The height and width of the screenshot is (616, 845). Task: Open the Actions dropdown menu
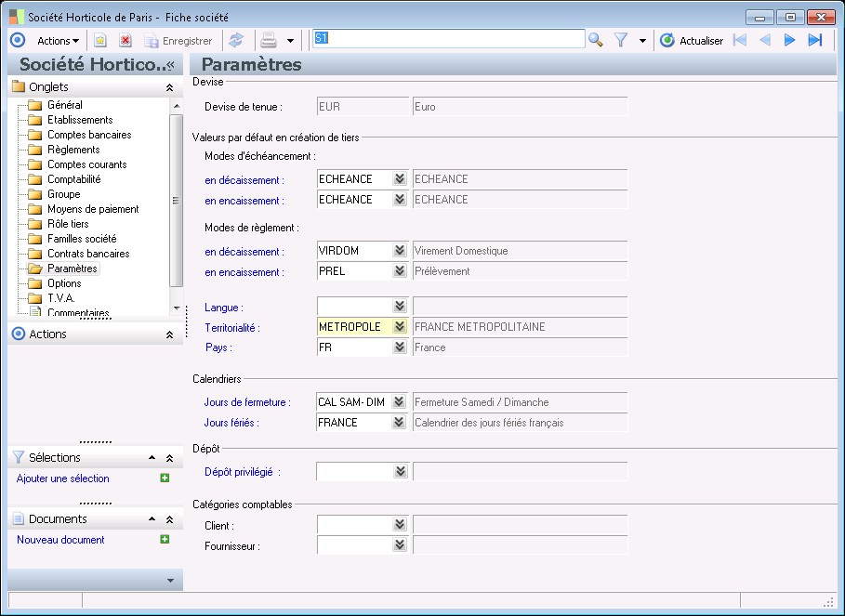coord(58,41)
